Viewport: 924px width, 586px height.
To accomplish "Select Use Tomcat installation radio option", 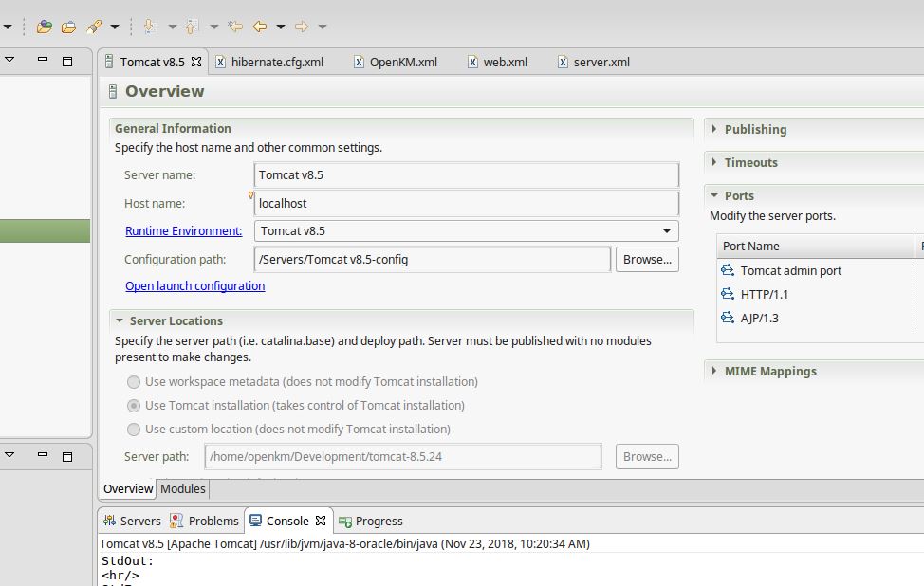I will click(x=134, y=406).
